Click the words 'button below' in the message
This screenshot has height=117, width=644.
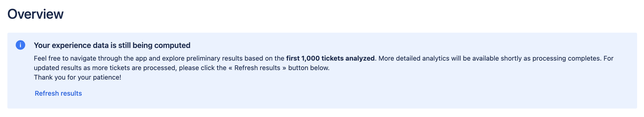coord(309,68)
